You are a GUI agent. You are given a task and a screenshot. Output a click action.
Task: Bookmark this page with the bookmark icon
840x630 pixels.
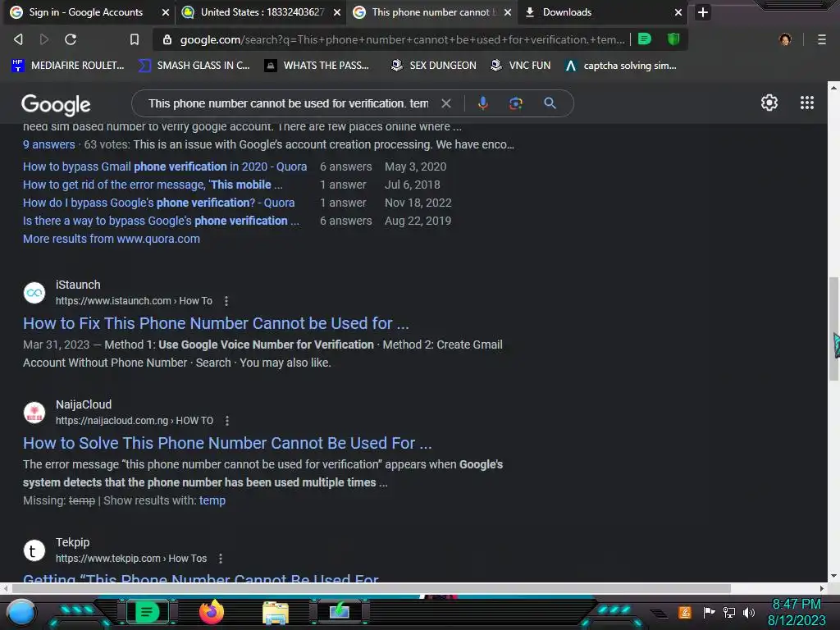coord(135,39)
